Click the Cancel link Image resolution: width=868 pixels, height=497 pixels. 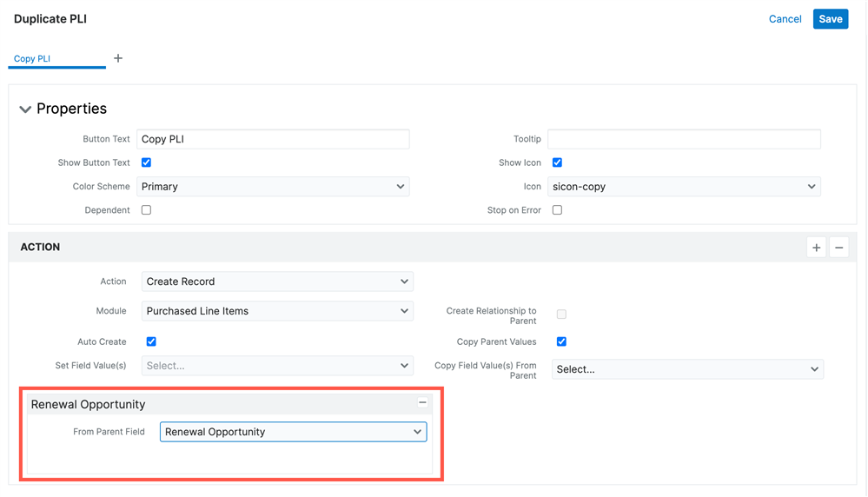coord(785,19)
